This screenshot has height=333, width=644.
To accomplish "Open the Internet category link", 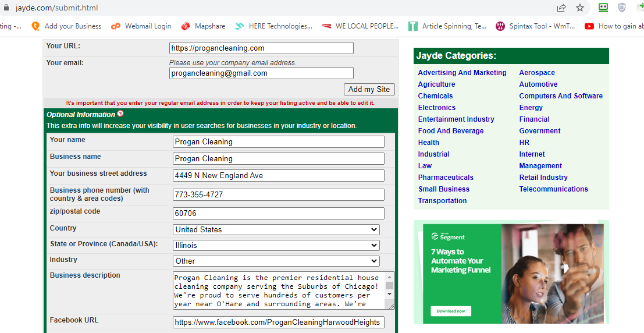I will (532, 154).
